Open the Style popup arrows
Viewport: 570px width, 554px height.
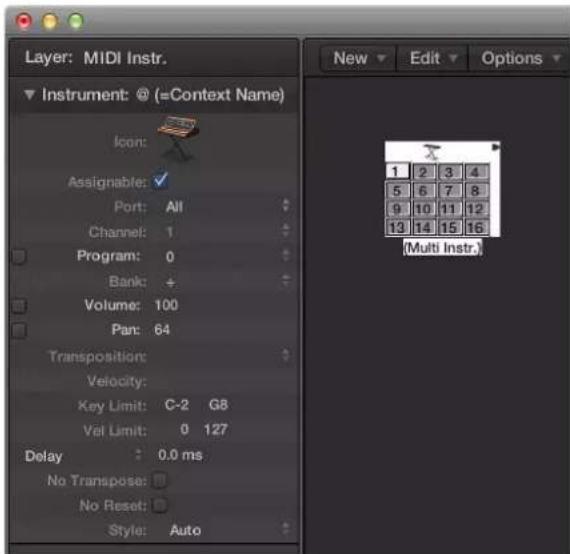286,529
